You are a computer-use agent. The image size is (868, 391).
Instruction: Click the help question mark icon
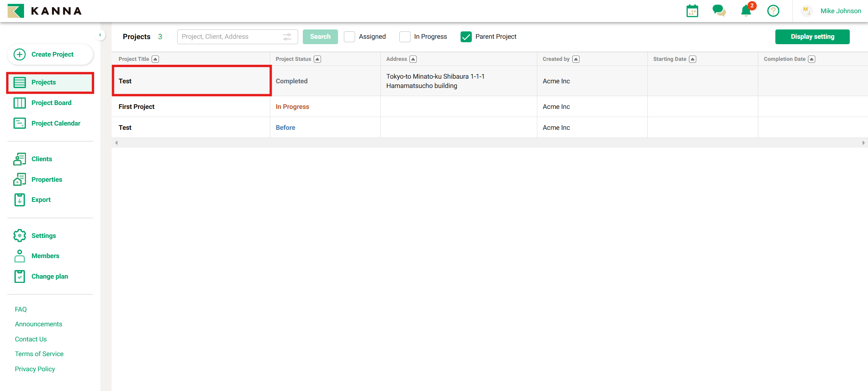point(773,11)
